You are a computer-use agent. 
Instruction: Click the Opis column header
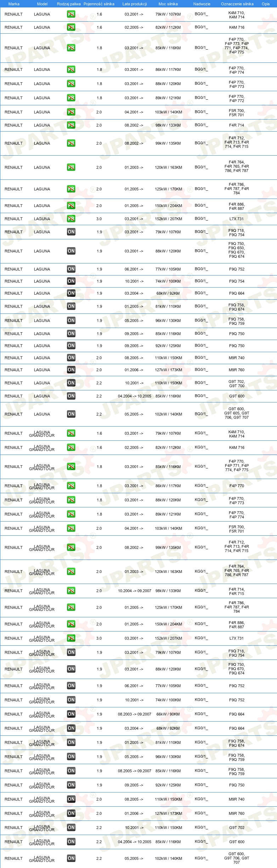[x=266, y=4]
